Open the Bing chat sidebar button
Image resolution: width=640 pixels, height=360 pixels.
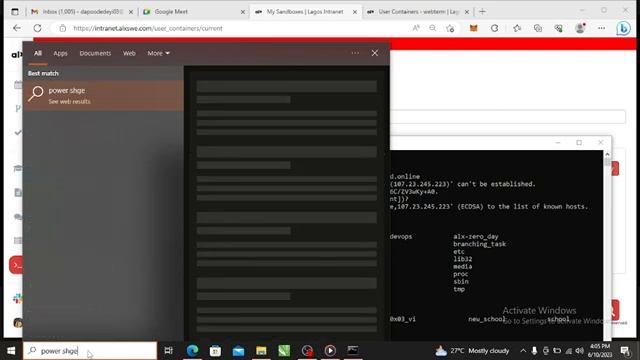click(623, 29)
